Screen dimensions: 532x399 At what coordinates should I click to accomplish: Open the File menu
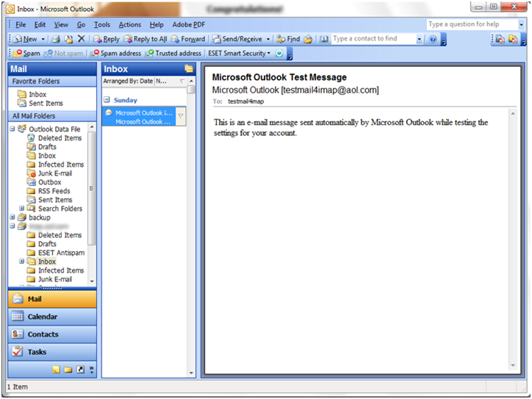pyautogui.click(x=21, y=24)
